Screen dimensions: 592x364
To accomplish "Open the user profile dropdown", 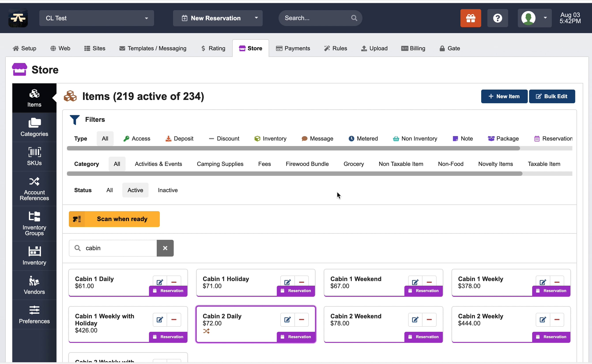I will pos(534,18).
